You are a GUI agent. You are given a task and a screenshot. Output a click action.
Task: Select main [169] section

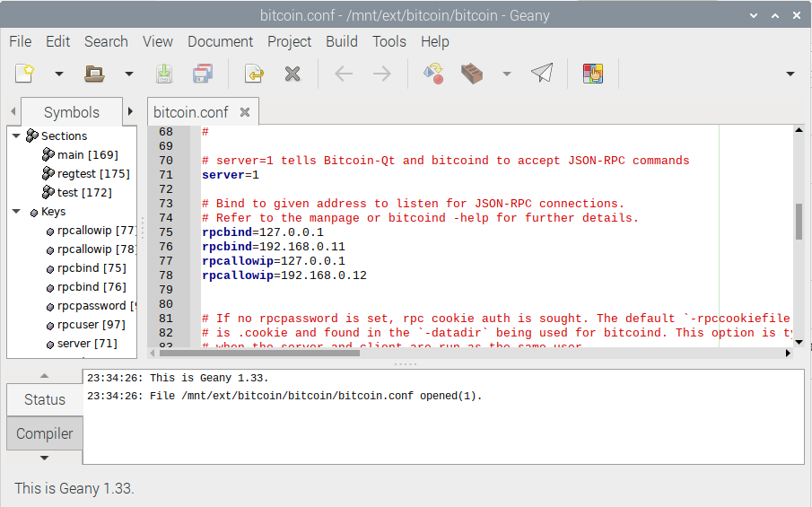tap(88, 155)
